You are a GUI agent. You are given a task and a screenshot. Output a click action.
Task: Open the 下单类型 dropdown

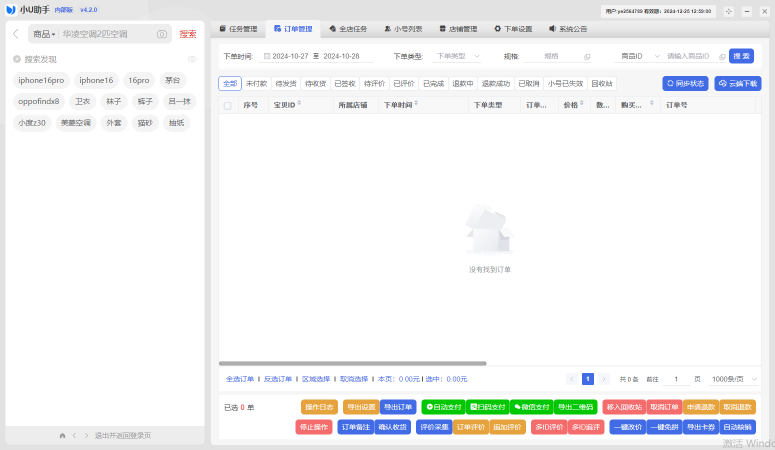click(459, 57)
